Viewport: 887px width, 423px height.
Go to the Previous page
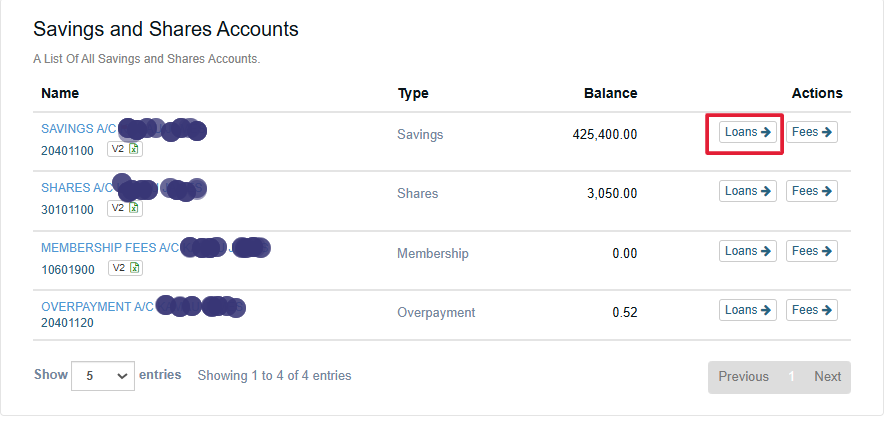point(743,377)
